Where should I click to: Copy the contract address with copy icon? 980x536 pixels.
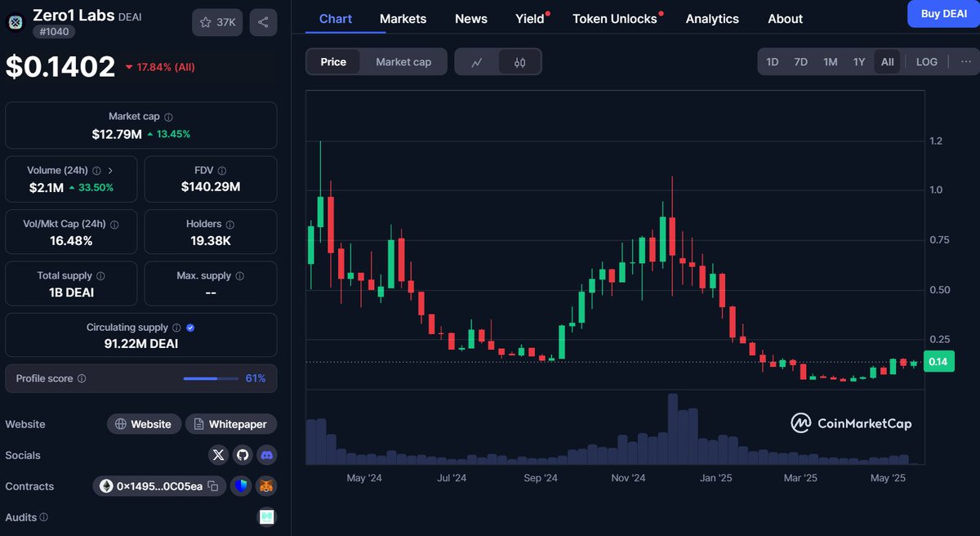(213, 486)
